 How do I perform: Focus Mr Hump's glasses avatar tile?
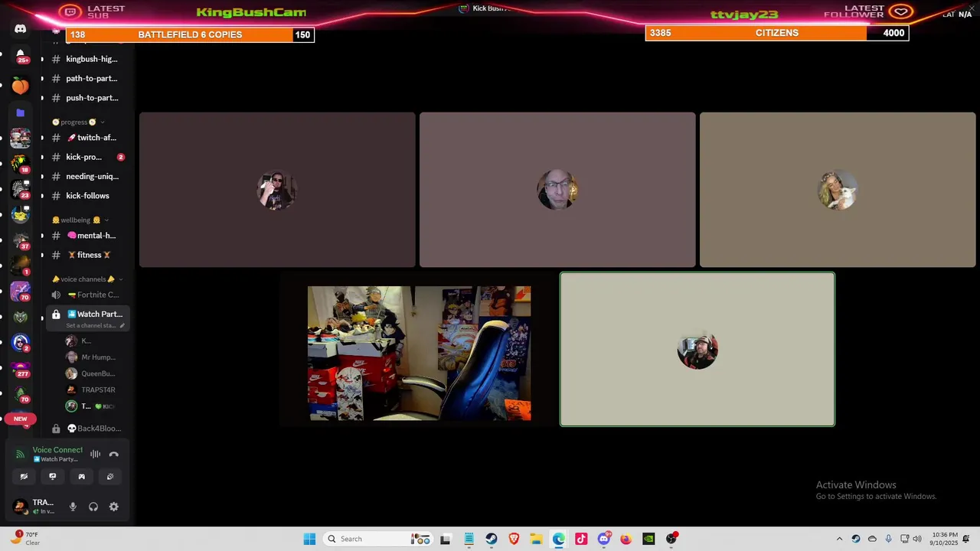(x=557, y=190)
